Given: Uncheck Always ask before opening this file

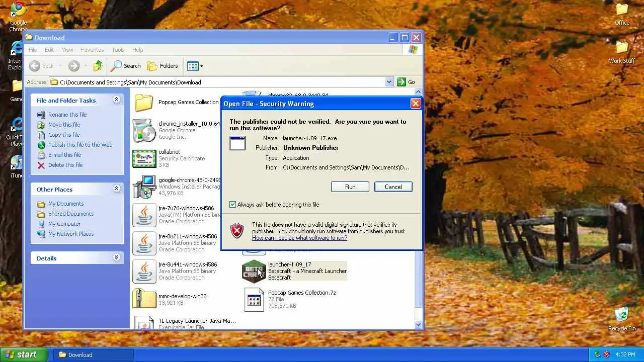Looking at the screenshot, I should pos(232,205).
